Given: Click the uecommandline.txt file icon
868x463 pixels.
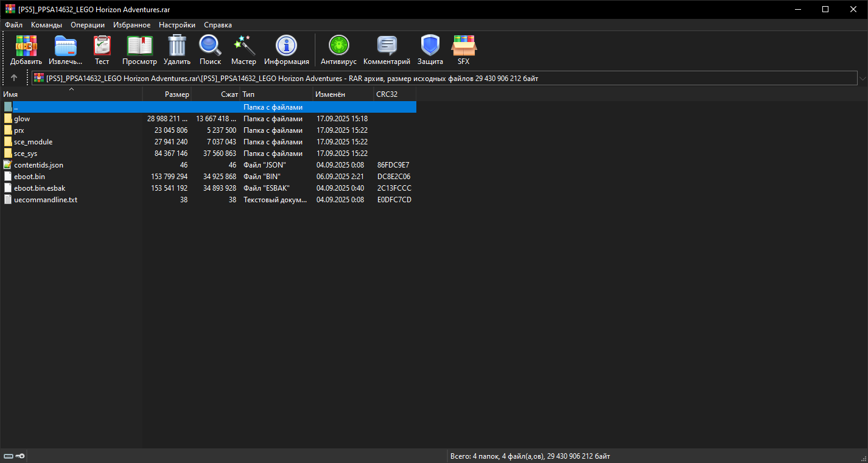Looking at the screenshot, I should click(8, 200).
